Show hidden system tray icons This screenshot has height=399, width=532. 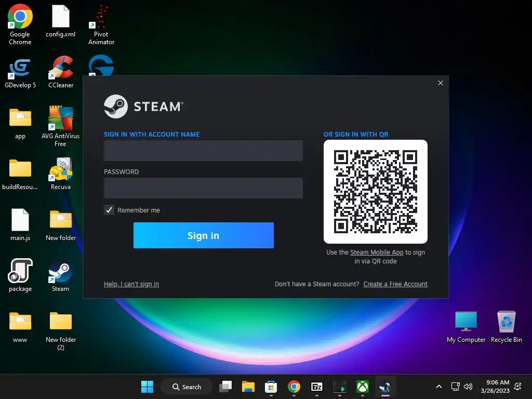[438, 387]
